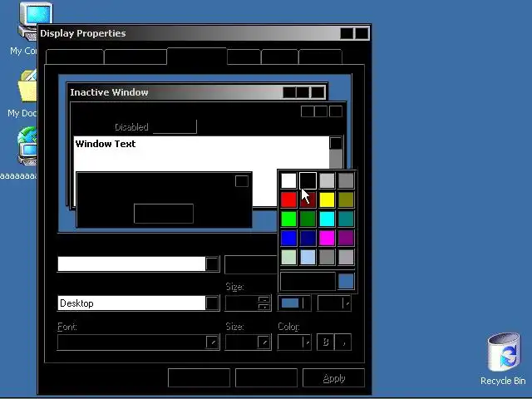The image size is (532, 399).
Task: Pick the yellow color swatch
Action: 327,199
